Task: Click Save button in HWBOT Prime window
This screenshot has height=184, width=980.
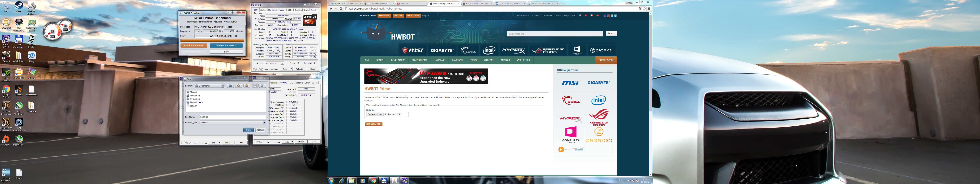Action: click(226, 51)
